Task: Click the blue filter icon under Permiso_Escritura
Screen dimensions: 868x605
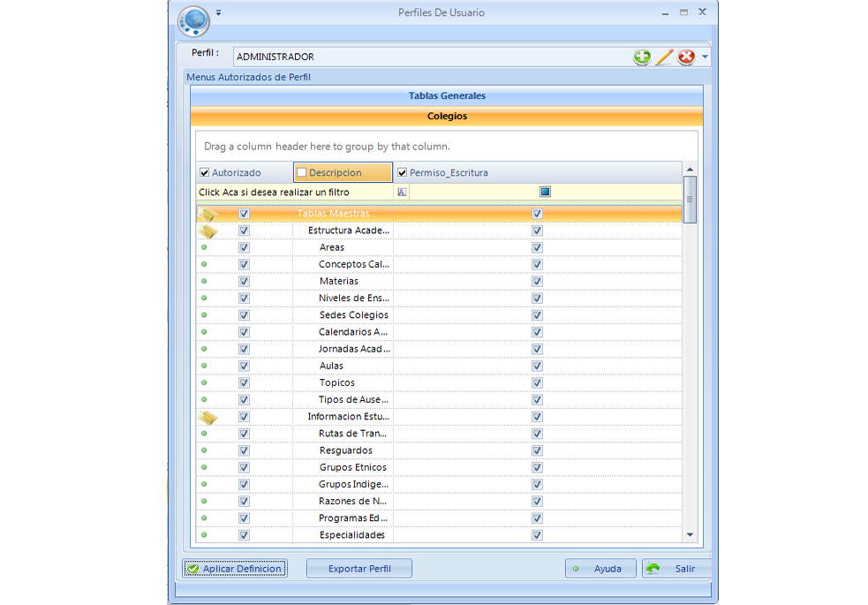Action: [x=545, y=192]
